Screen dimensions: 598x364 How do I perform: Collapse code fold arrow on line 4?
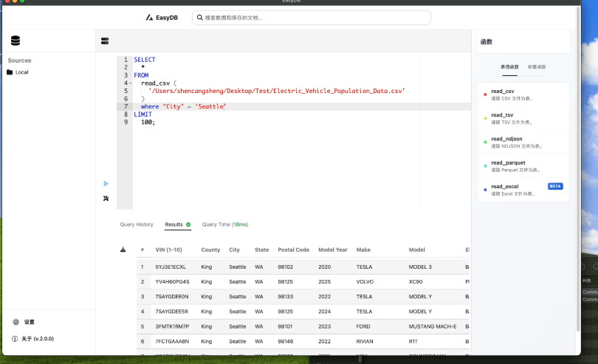[130, 83]
